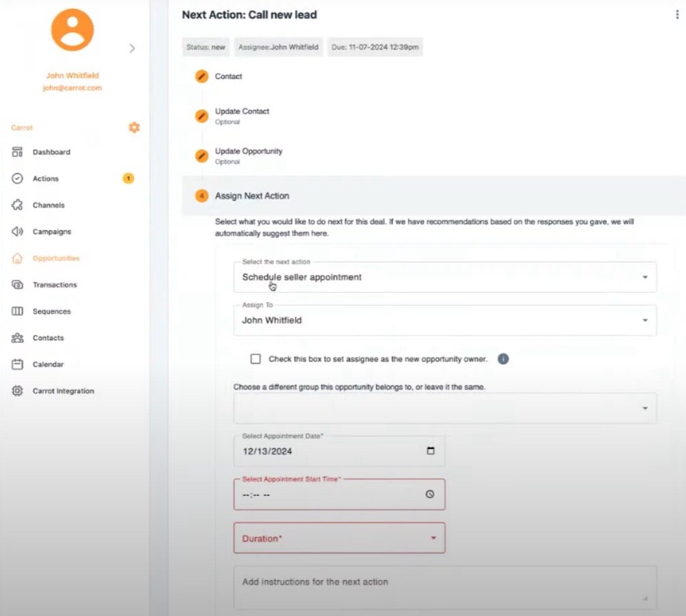Open Sequences in the sidebar
Screen dimensions: 686x616
click(x=52, y=311)
